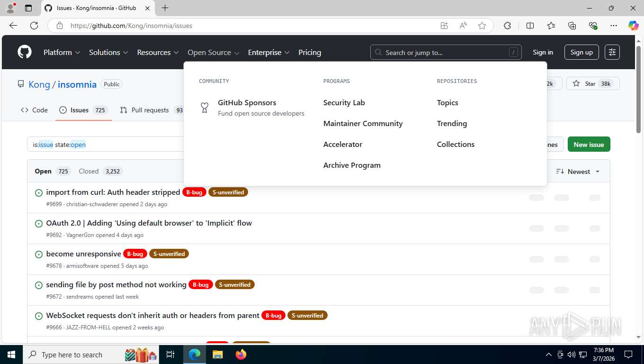The image size is (644, 364).
Task: Open Archive Program link
Action: pyautogui.click(x=352, y=165)
